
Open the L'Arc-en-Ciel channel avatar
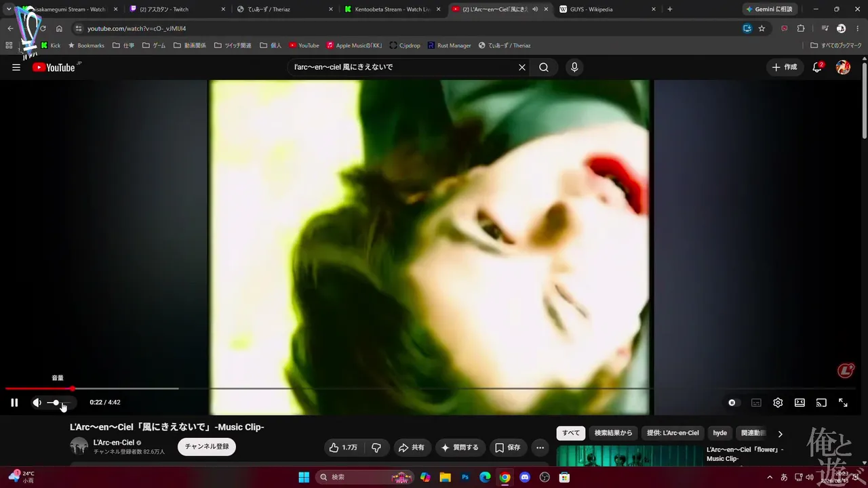coord(79,446)
